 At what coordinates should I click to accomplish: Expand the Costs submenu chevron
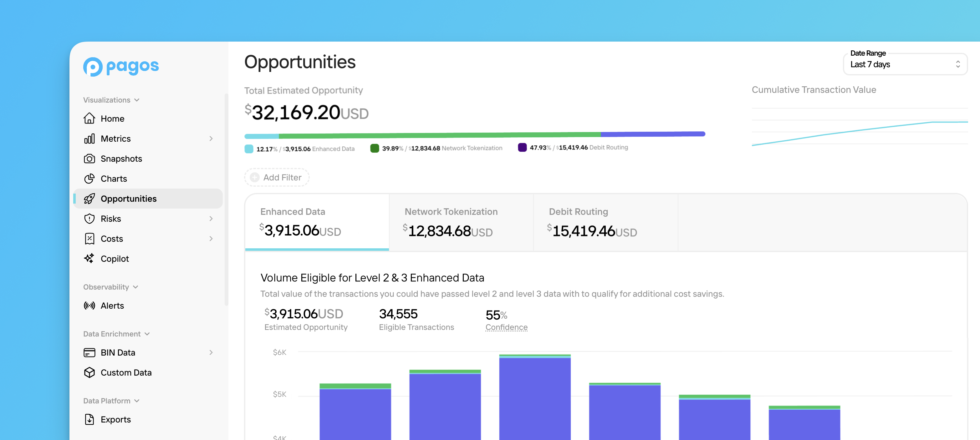pyautogui.click(x=211, y=238)
